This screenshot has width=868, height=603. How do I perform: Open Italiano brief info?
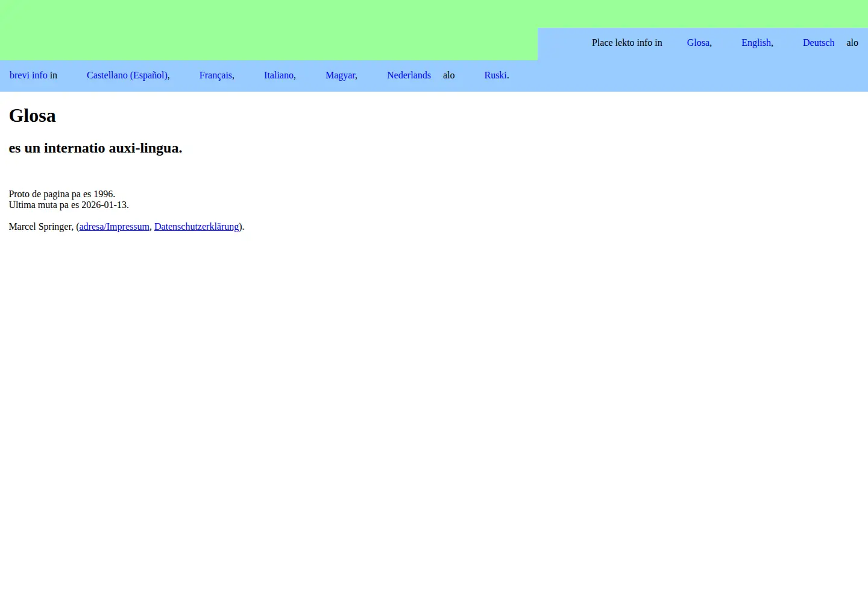click(x=280, y=75)
